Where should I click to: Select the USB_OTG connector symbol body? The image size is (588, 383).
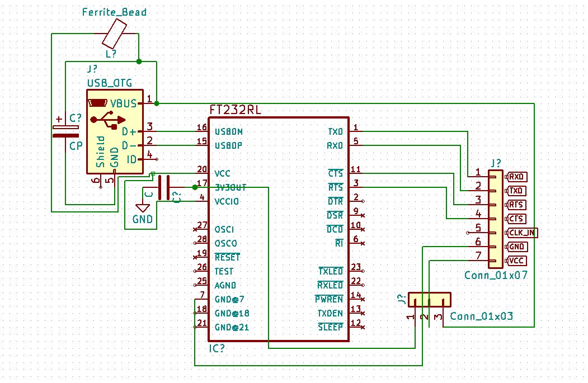(115, 131)
